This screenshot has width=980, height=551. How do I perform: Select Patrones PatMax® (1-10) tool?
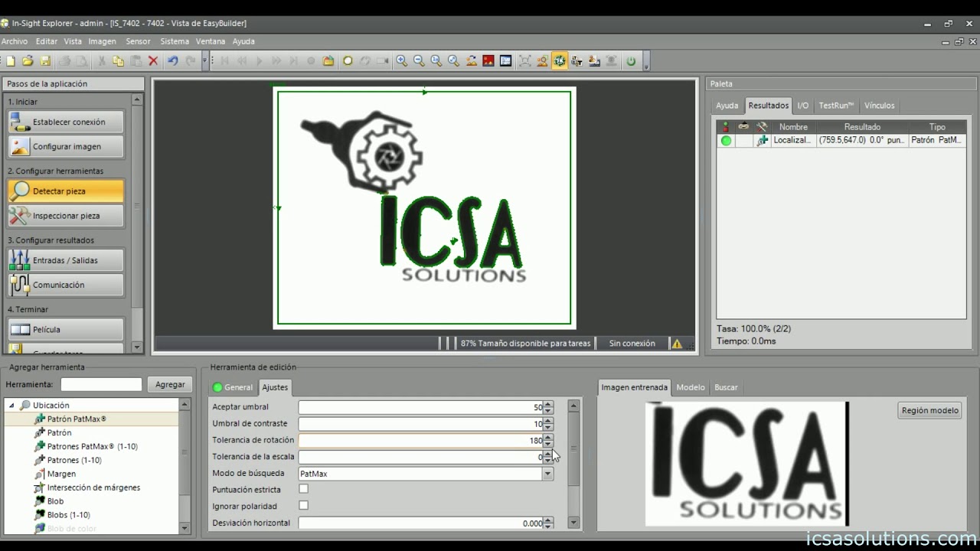pyautogui.click(x=92, y=447)
